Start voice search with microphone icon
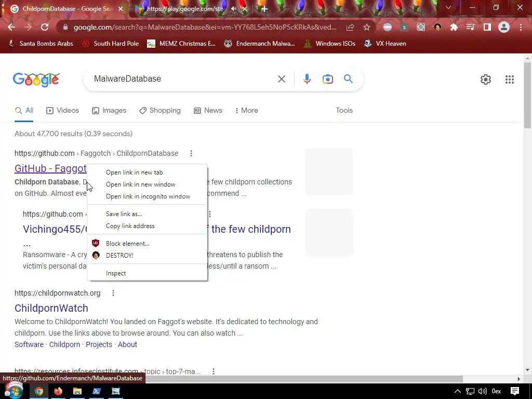 click(307, 79)
